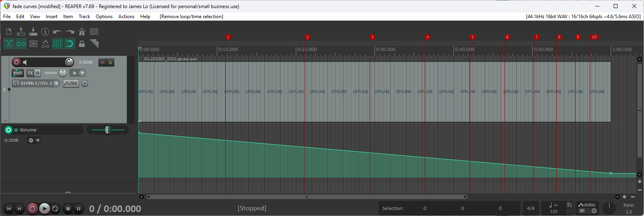
Task: Toggle snap magnet icon
Action: click(70, 44)
